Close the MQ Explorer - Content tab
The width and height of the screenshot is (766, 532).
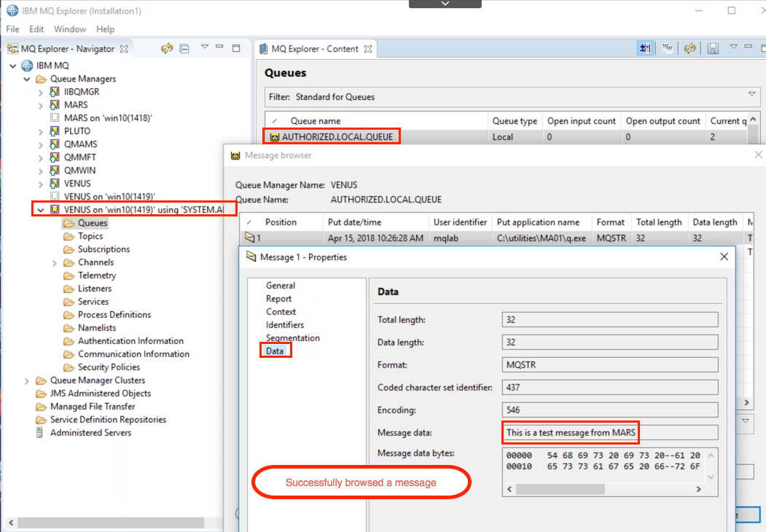tap(368, 49)
